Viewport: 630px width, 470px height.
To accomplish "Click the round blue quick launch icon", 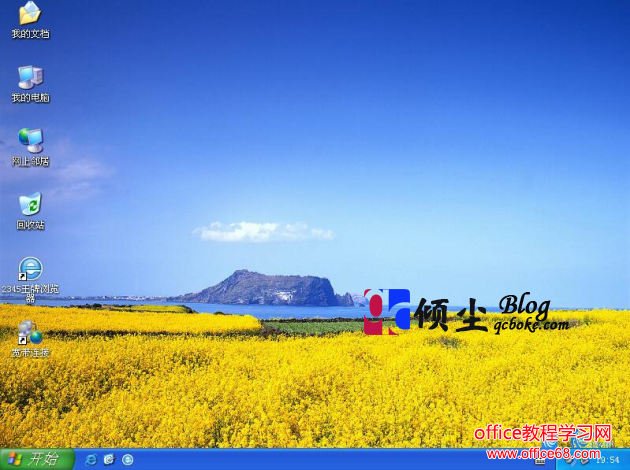I will tap(128, 459).
